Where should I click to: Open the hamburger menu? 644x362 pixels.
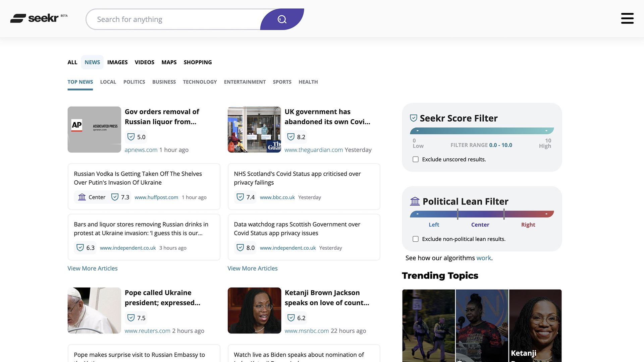pos(627,18)
